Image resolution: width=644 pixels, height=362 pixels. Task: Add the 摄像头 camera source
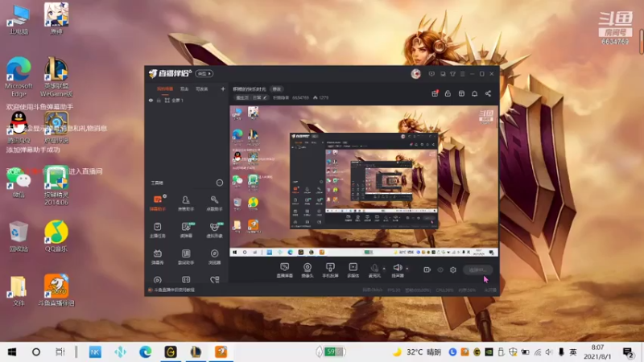(308, 270)
